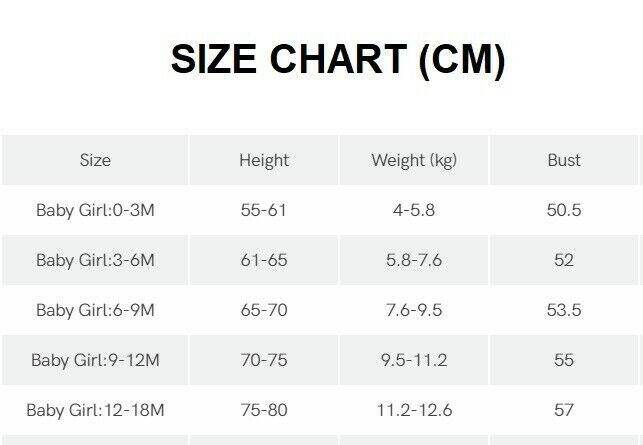Click the 53.5 bust cell
This screenshot has width=643, height=445.
[x=564, y=310]
